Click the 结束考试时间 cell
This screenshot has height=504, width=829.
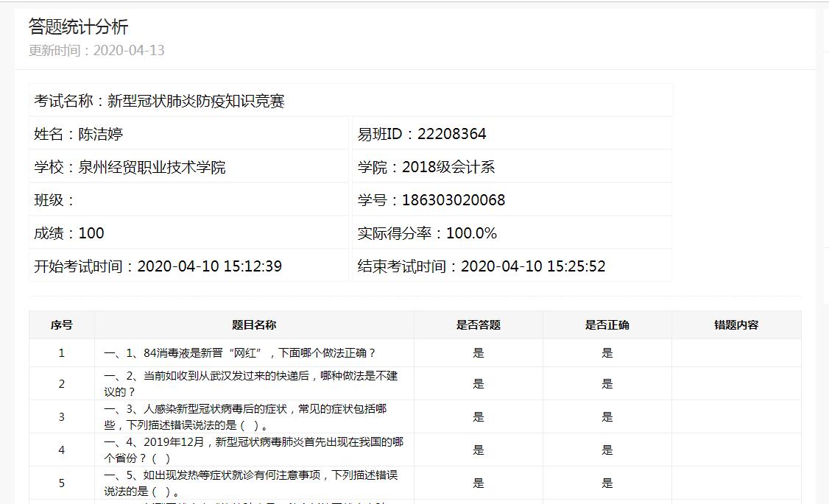(481, 266)
